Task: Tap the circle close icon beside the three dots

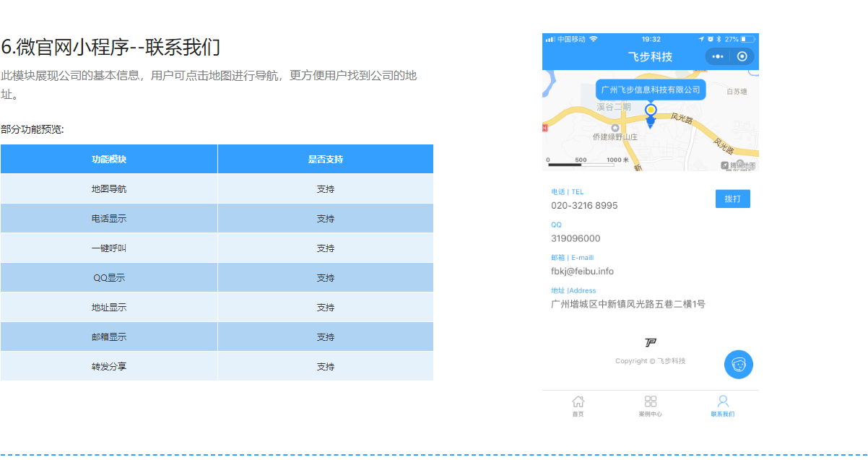Action: coord(742,56)
